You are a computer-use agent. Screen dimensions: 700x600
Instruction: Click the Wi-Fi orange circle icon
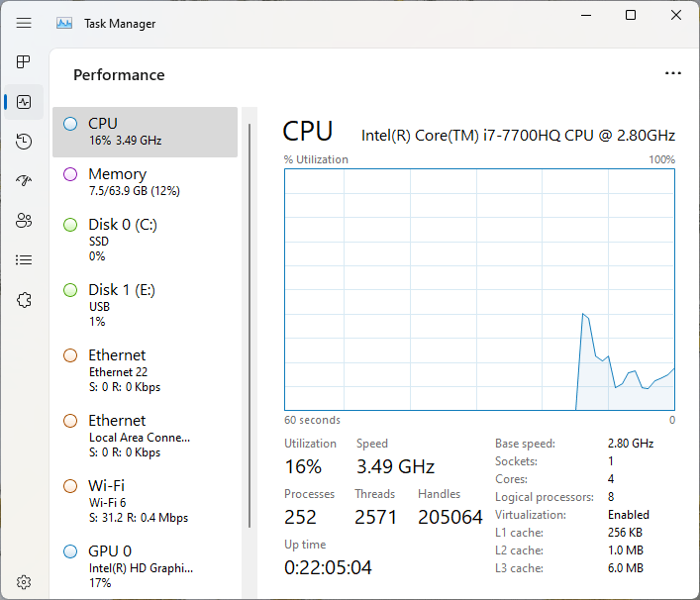(70, 486)
